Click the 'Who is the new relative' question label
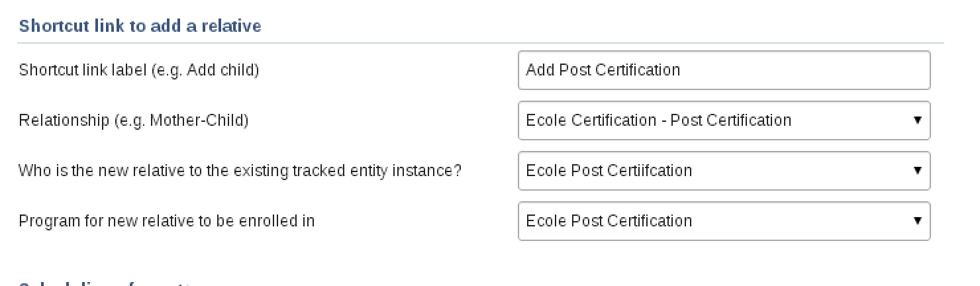980x286 pixels. click(240, 171)
